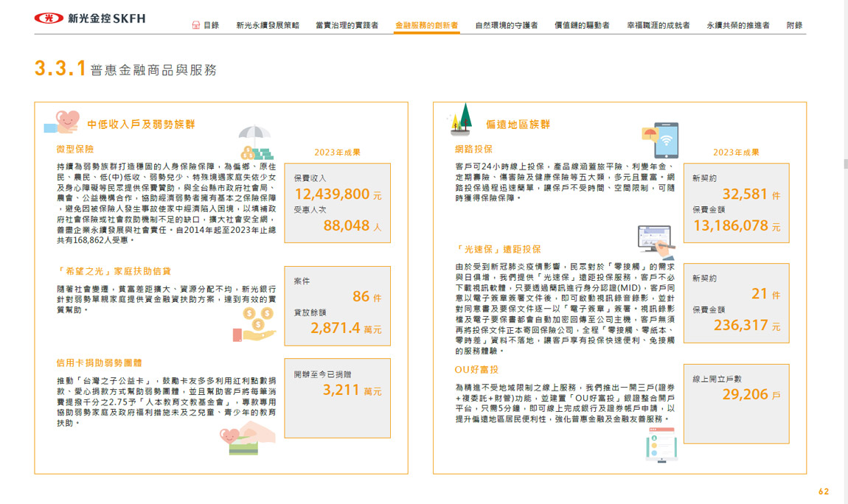This screenshot has height=504, width=848.
Task: Open the 自然環境的守護者 tab
Action: pos(506,25)
